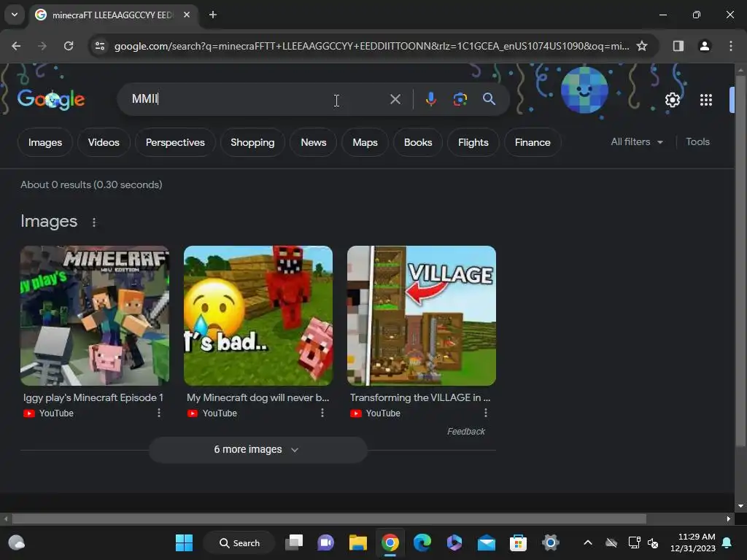Image resolution: width=747 pixels, height=560 pixels.
Task: Select the Finance filter
Action: click(532, 142)
